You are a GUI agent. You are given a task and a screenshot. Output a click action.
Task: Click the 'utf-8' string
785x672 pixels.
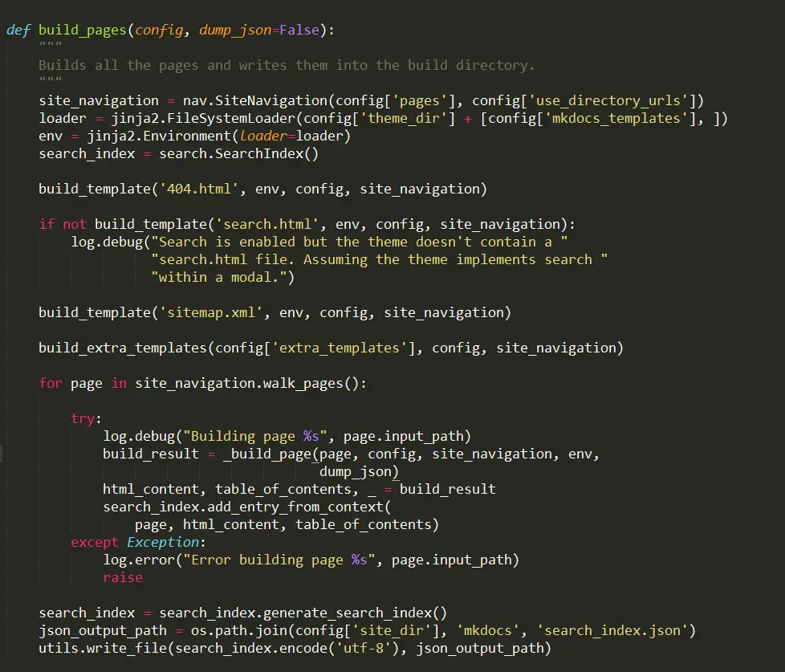pos(363,648)
